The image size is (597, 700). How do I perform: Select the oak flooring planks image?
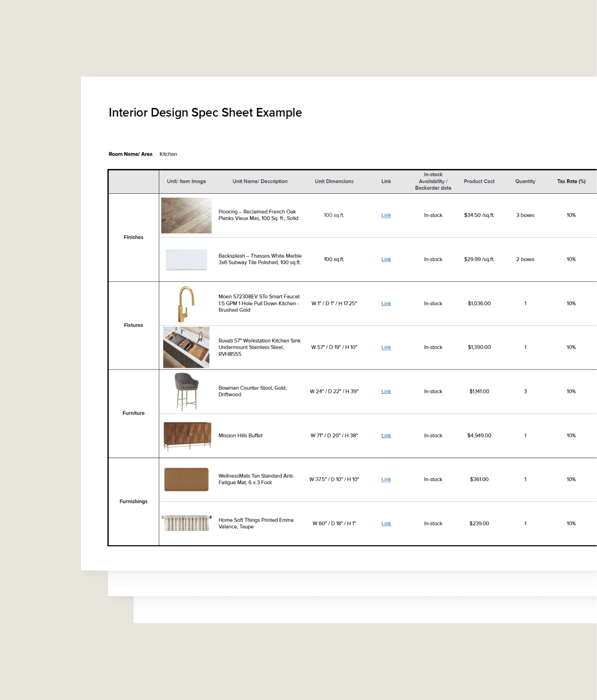(186, 215)
